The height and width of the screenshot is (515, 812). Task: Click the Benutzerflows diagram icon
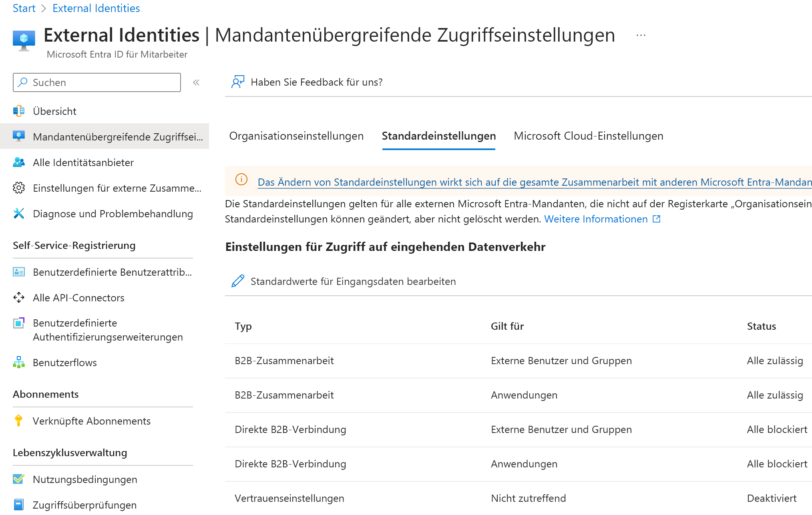[19, 363]
